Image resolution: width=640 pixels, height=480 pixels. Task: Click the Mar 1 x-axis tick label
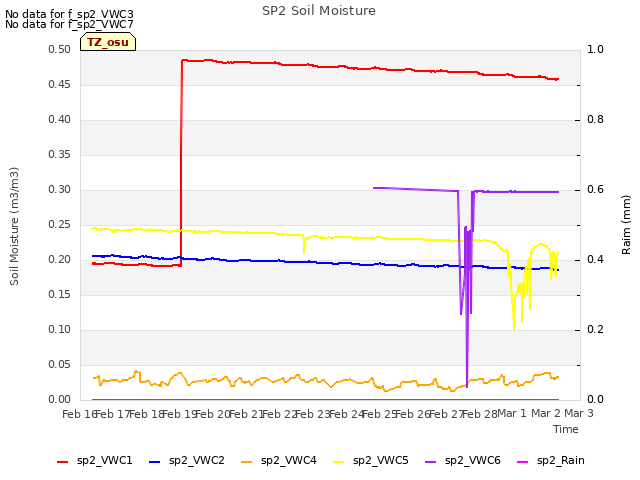tap(512, 413)
